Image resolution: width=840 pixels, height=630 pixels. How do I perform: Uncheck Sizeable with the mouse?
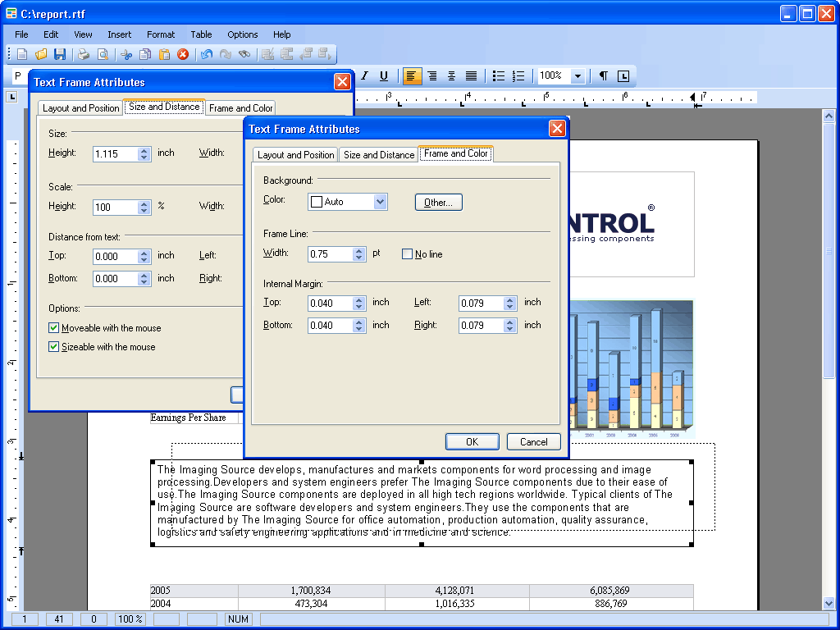[x=54, y=347]
